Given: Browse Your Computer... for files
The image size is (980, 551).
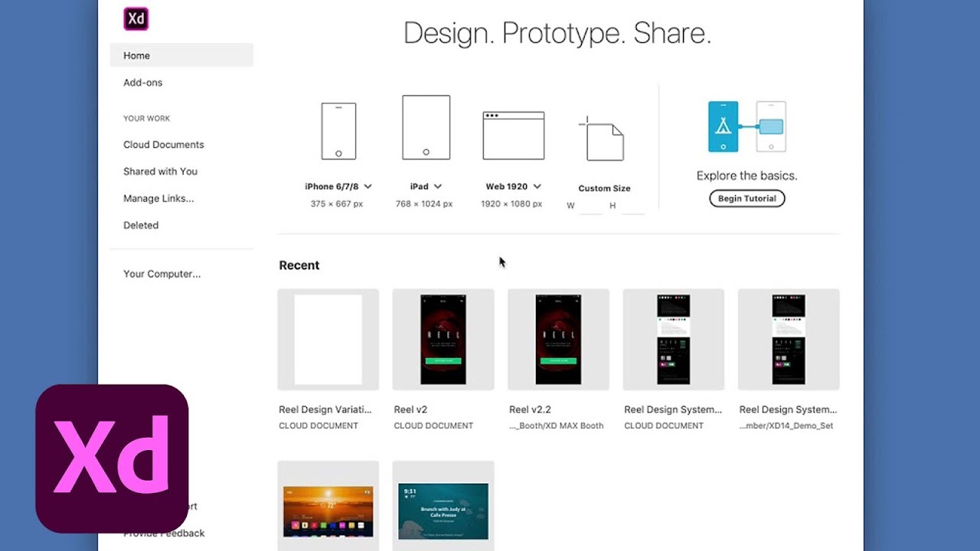Looking at the screenshot, I should (x=162, y=274).
